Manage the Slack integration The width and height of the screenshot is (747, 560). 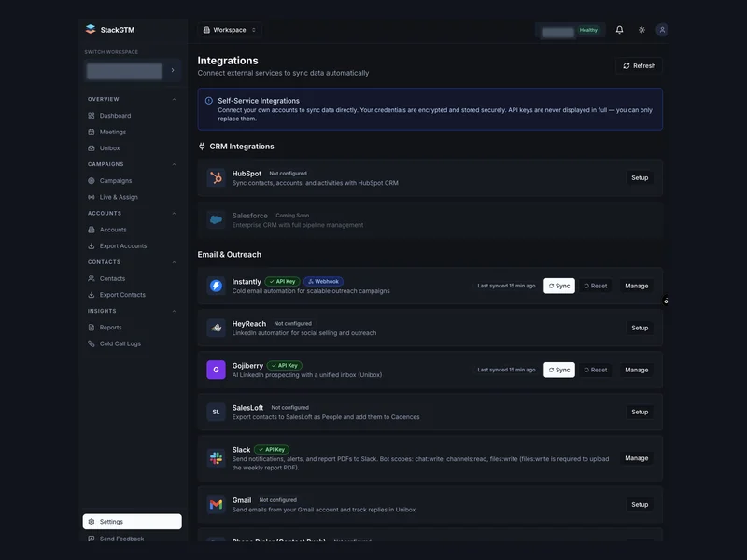[x=637, y=458]
